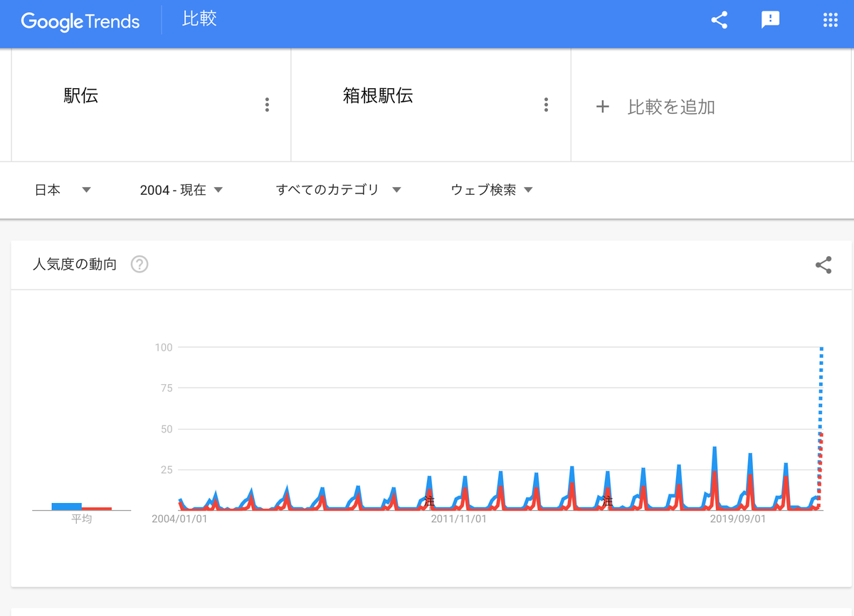
Task: Select the blue 駅伝 average bar
Action: pos(65,505)
